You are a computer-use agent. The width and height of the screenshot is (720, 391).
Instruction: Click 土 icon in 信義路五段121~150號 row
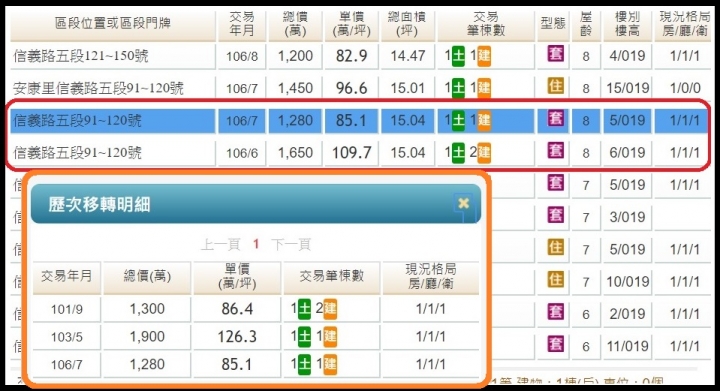(x=458, y=56)
